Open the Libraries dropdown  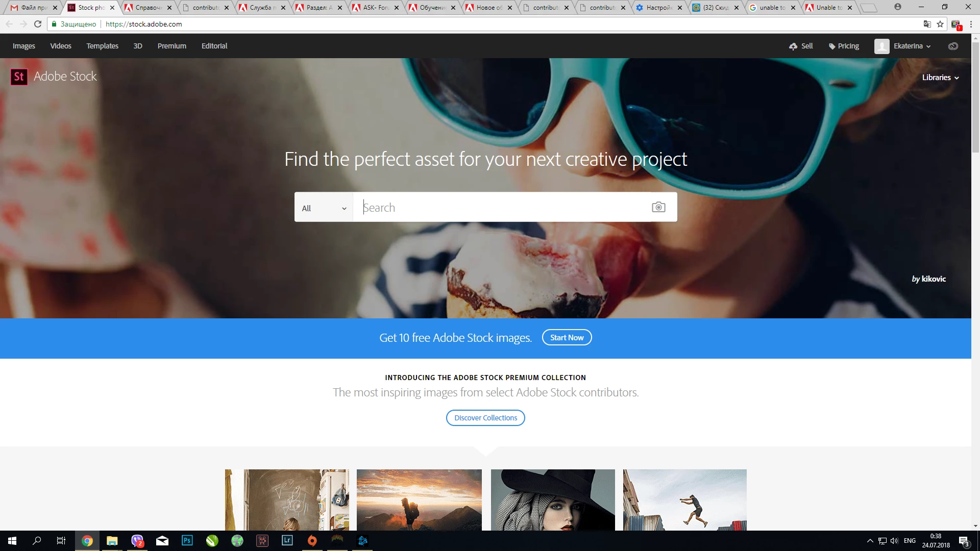coord(940,78)
